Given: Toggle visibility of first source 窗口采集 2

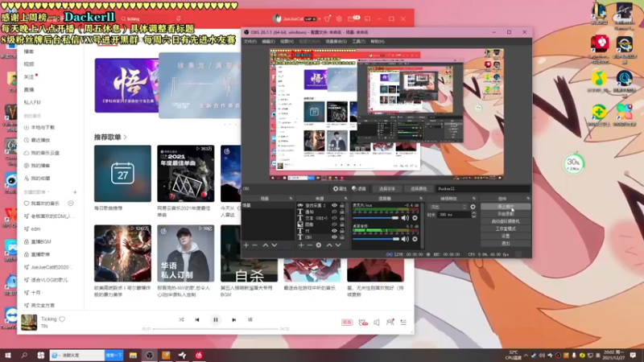Looking at the screenshot, I should pyautogui.click(x=334, y=205).
